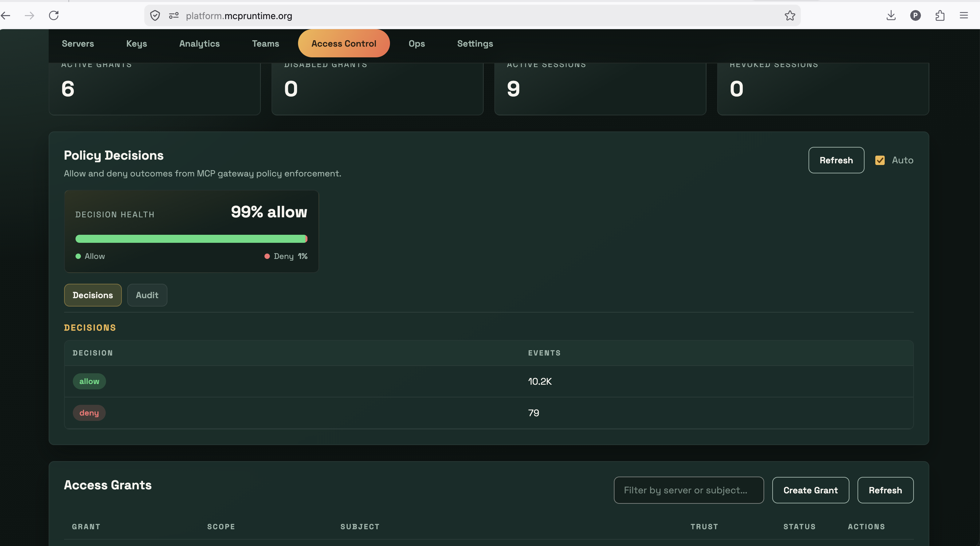Switch to the Analytics tab
This screenshot has width=980, height=546.
(199, 44)
